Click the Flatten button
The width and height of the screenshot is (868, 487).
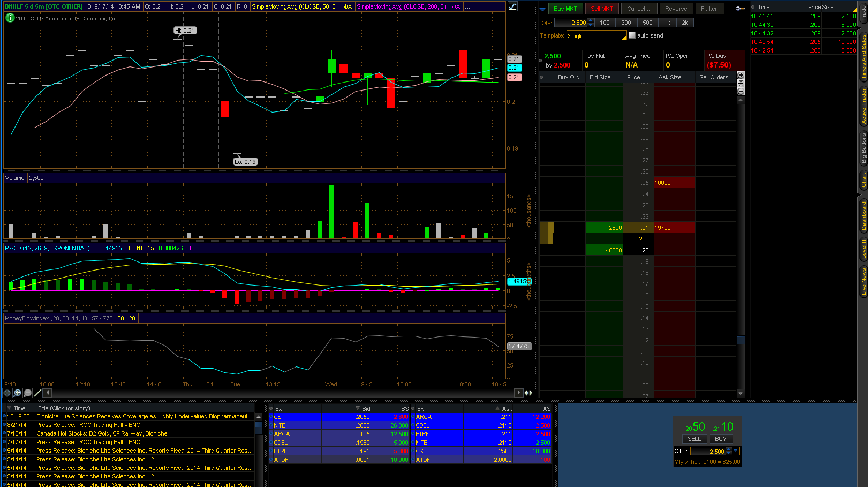[710, 9]
